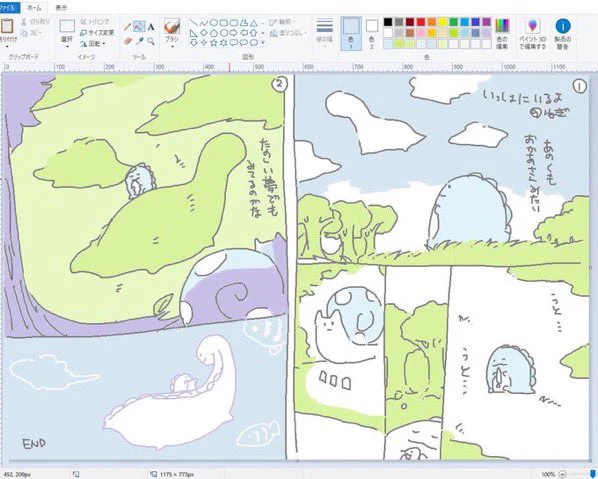Click the Brush (ブラシ) tool icon
This screenshot has width=598, height=479.
pos(172,27)
